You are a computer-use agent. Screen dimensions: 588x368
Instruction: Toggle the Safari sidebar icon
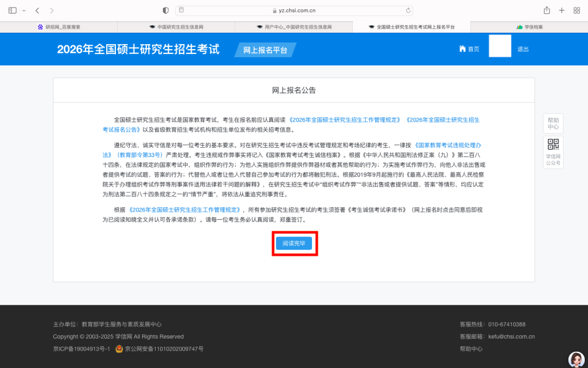pyautogui.click(x=13, y=10)
